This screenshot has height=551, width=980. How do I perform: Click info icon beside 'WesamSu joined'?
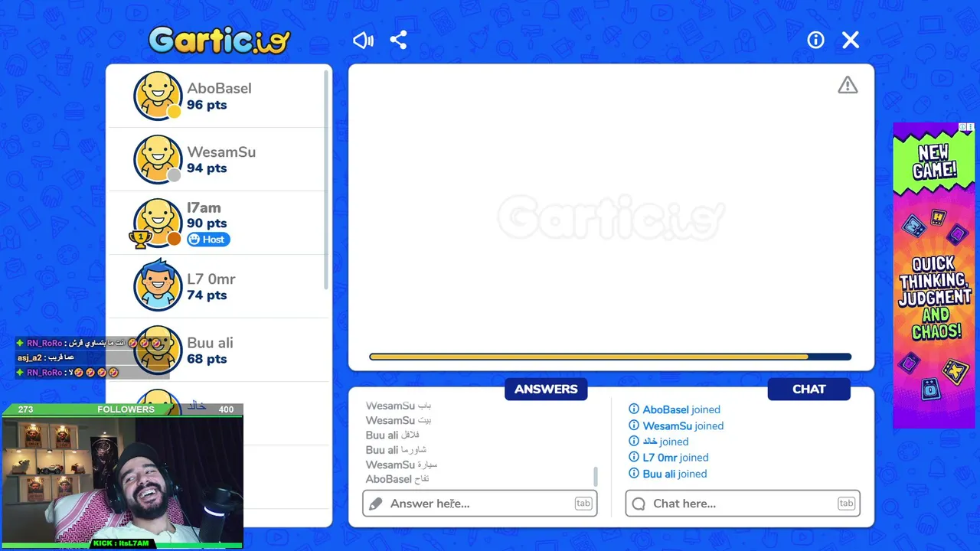pyautogui.click(x=634, y=425)
